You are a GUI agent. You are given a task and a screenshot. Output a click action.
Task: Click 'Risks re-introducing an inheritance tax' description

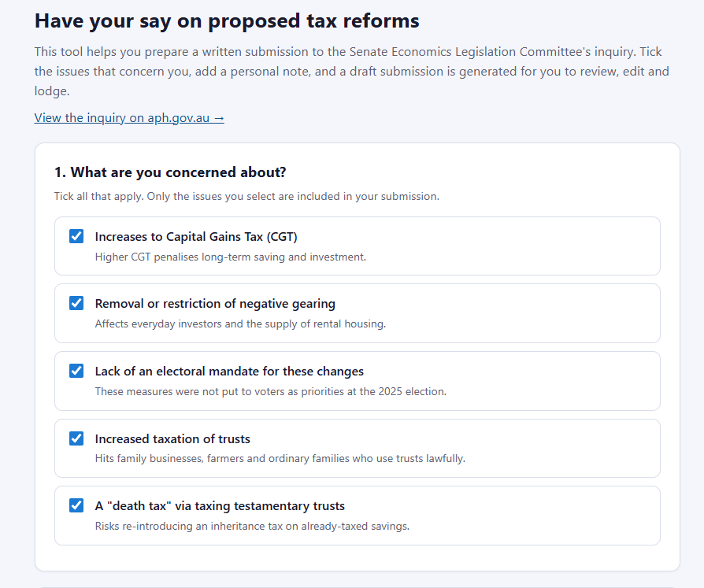[x=252, y=526]
